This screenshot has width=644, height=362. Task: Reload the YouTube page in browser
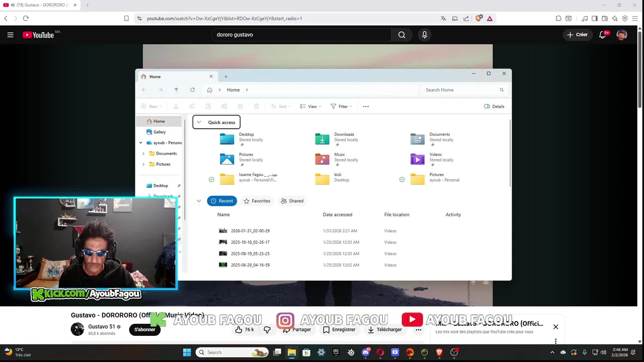[x=26, y=18]
